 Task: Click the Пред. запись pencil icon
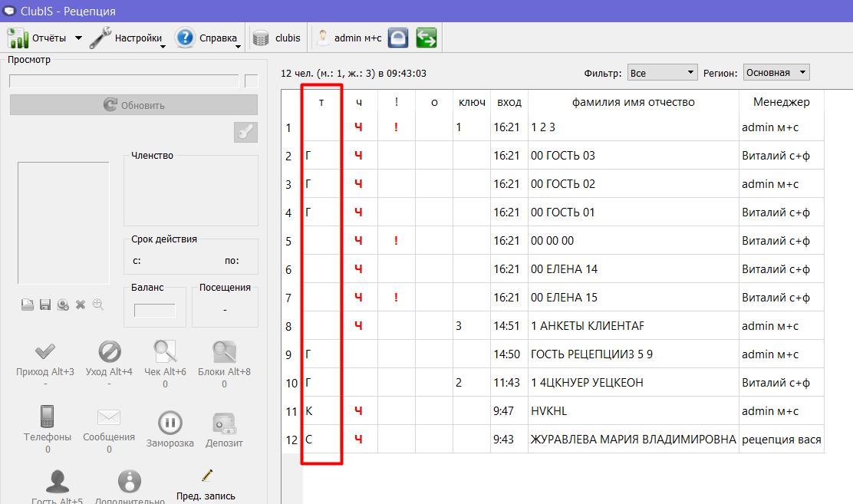pyautogui.click(x=206, y=476)
